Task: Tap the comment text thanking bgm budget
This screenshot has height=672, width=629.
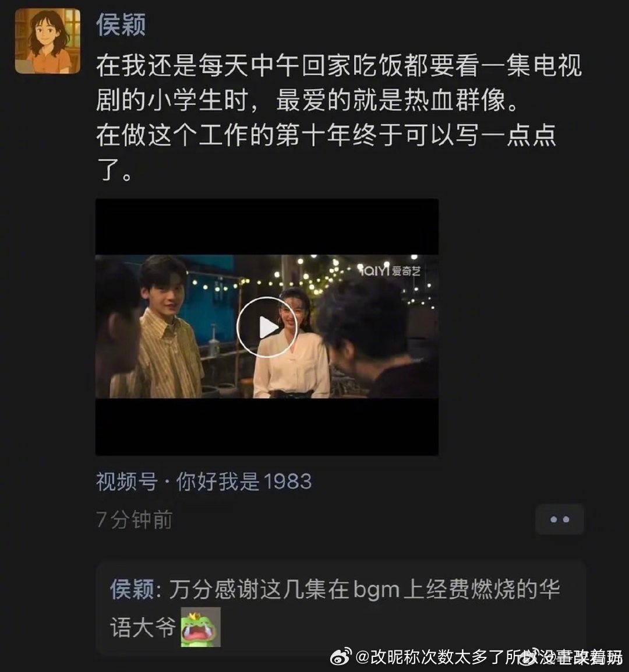Action: (335, 608)
